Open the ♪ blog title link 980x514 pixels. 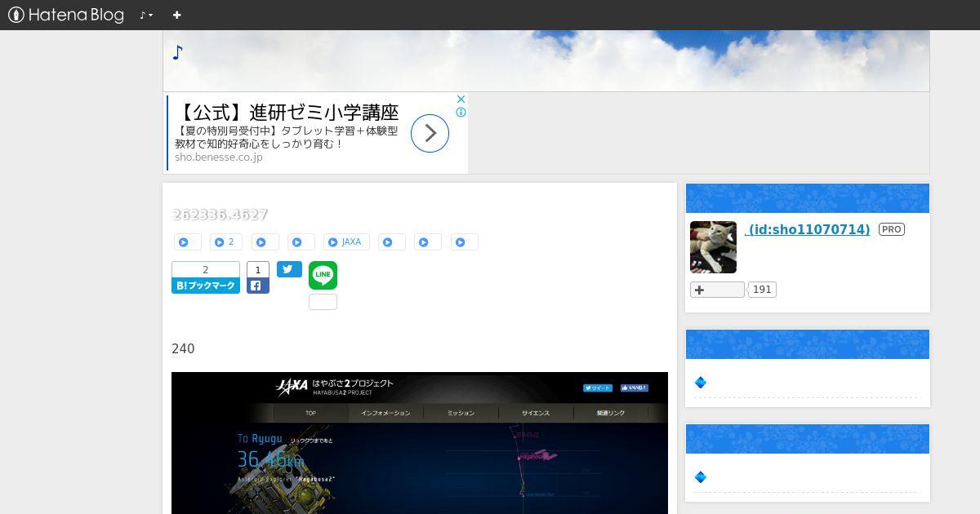(178, 53)
